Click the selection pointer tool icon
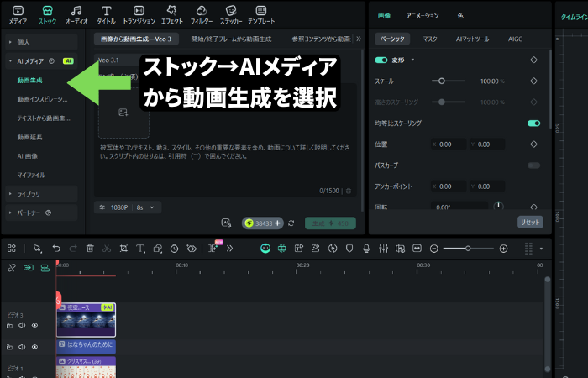 click(x=37, y=249)
